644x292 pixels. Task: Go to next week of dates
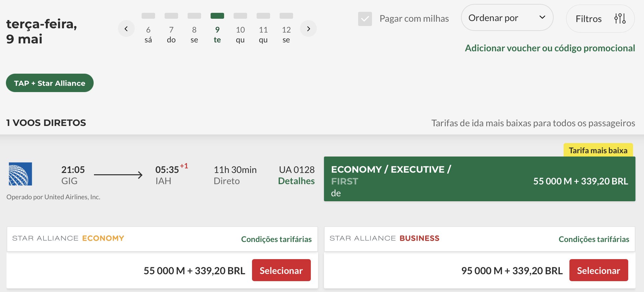[308, 29]
